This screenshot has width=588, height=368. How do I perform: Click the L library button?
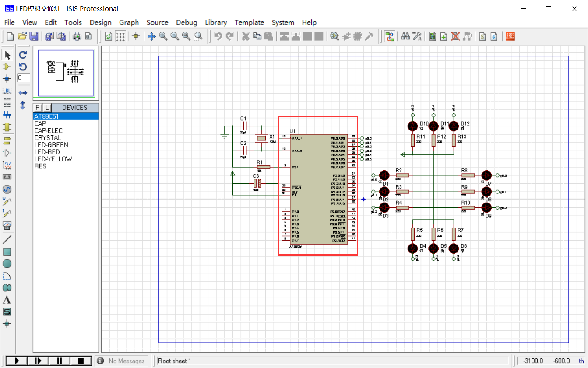(x=47, y=108)
